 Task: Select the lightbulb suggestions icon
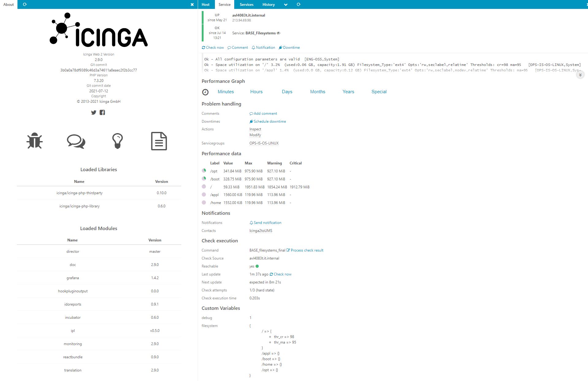117,141
